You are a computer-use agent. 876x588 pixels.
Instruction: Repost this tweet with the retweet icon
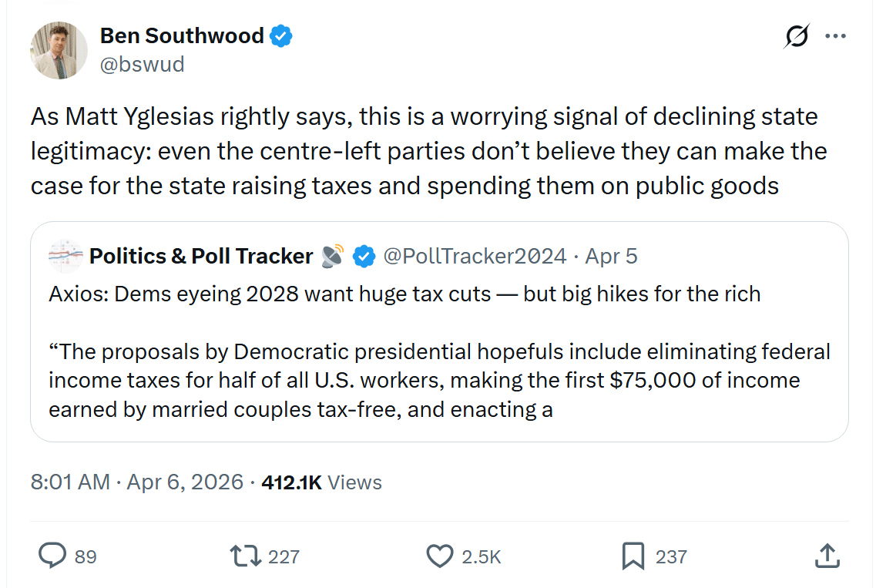245,556
